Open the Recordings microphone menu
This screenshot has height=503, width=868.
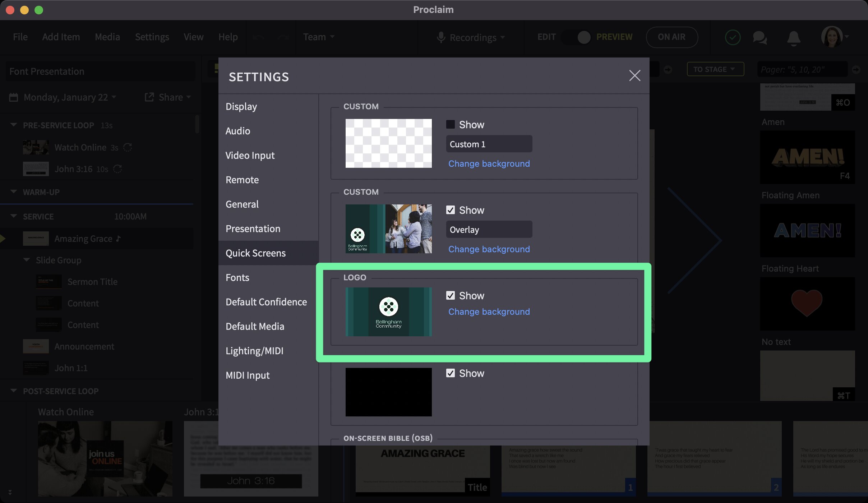(x=471, y=37)
